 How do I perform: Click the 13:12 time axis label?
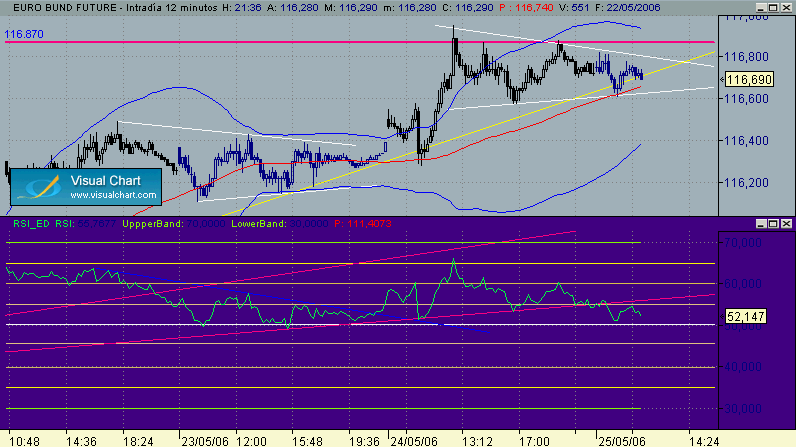477,441
